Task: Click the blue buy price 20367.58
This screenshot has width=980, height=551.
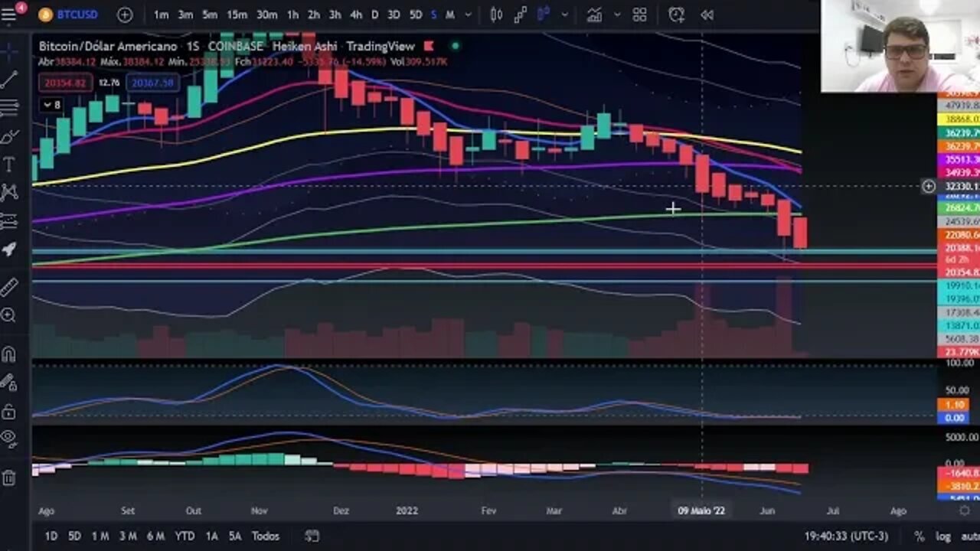Action: click(x=152, y=83)
